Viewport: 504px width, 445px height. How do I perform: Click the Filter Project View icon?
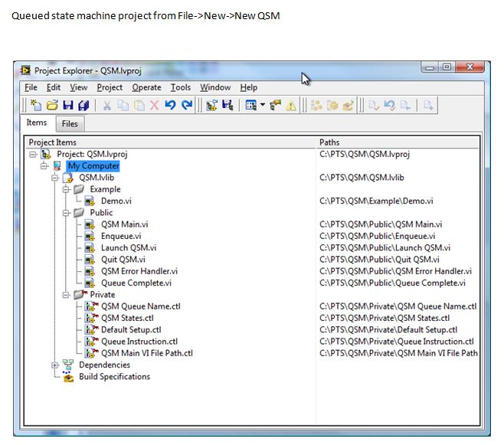(x=251, y=105)
